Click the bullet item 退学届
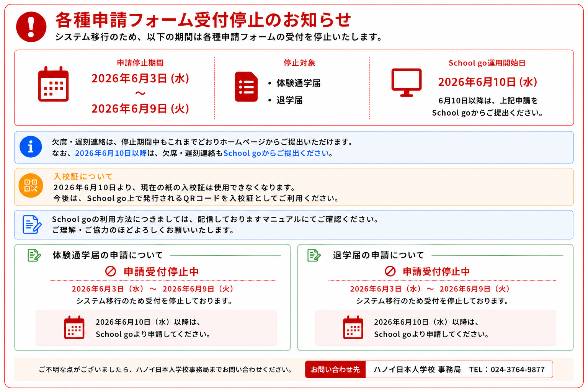 [289, 100]
